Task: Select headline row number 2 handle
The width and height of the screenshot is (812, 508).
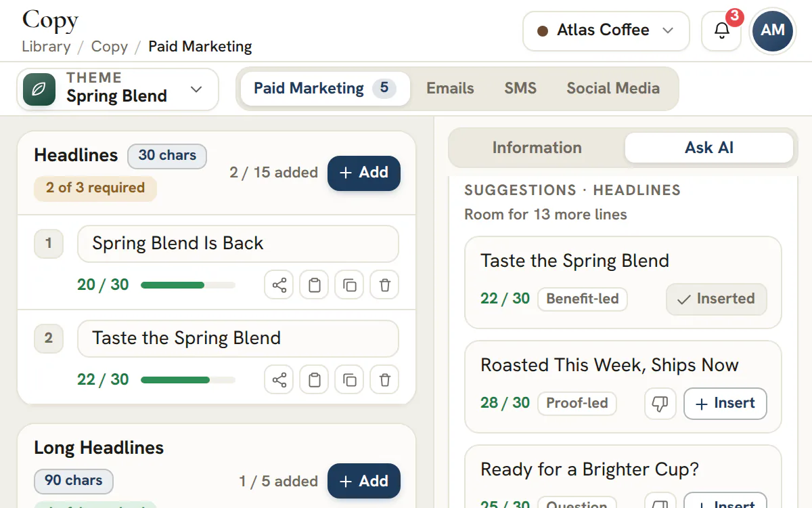Action: 49,338
